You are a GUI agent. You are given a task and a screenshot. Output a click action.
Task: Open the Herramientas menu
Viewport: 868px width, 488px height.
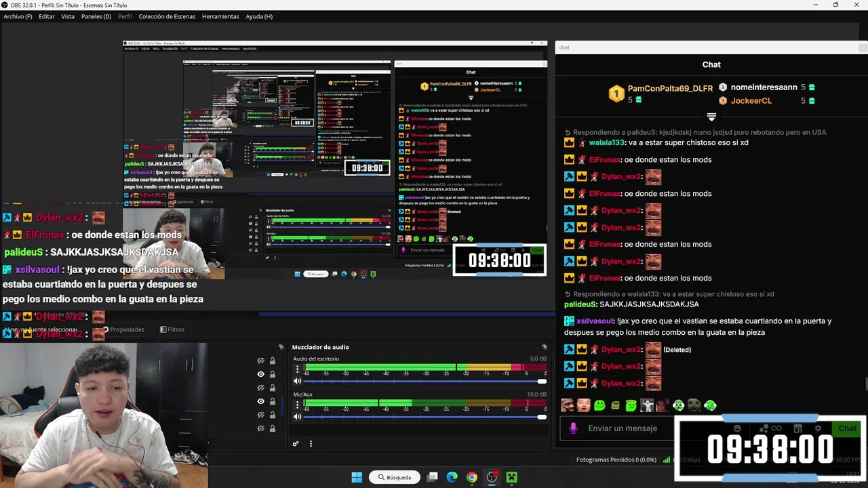point(220,16)
